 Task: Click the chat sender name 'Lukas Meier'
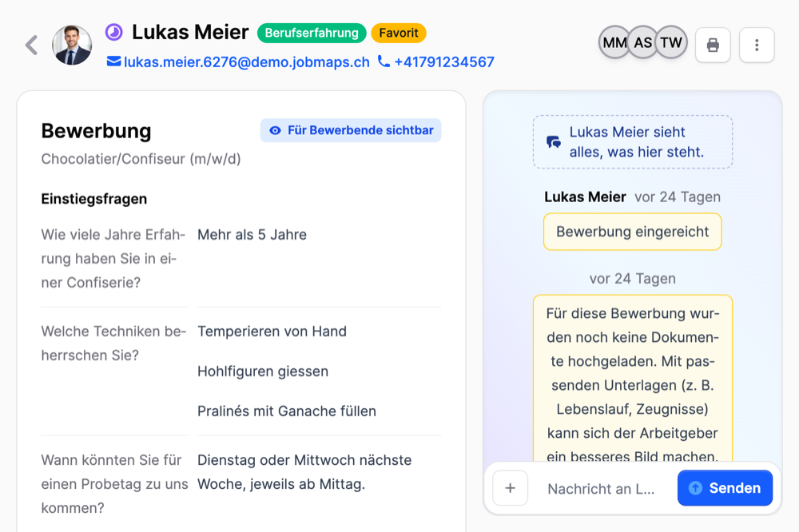(x=585, y=197)
